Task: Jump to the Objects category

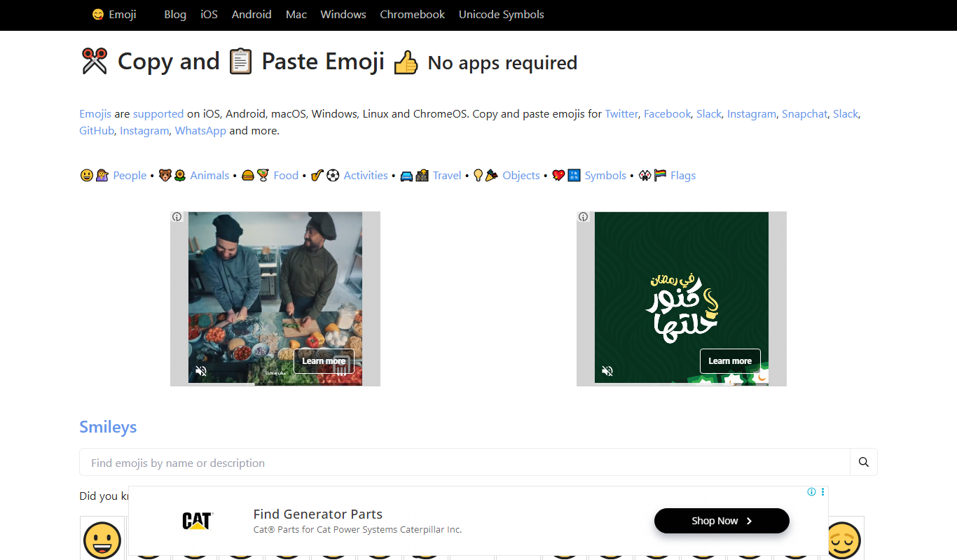Action: [521, 175]
